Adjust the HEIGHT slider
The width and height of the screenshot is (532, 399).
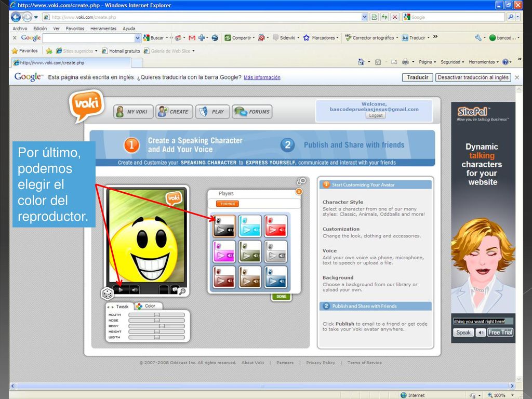tap(156, 331)
